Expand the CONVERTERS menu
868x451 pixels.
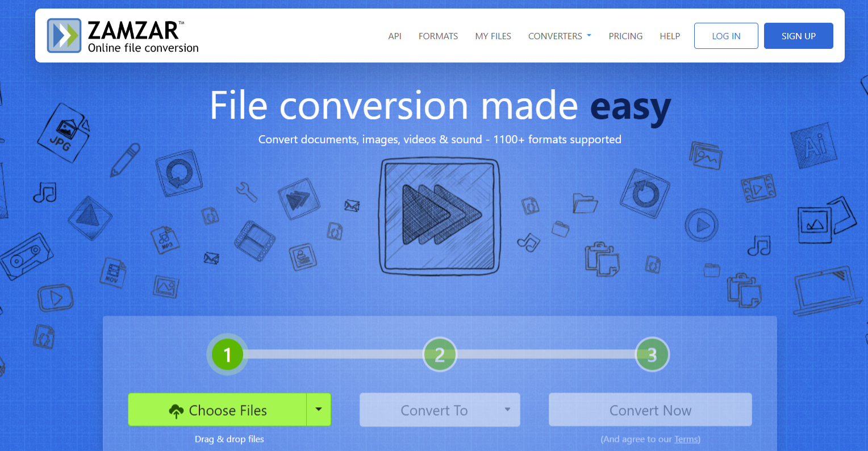point(560,36)
